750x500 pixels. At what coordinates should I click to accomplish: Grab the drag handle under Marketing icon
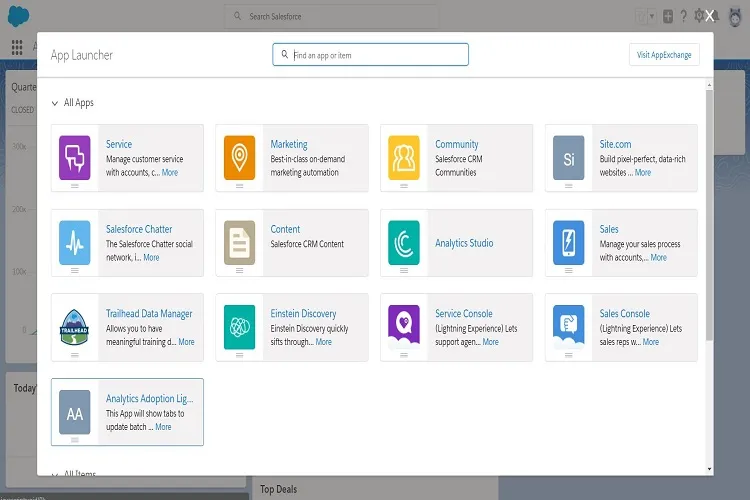(239, 186)
